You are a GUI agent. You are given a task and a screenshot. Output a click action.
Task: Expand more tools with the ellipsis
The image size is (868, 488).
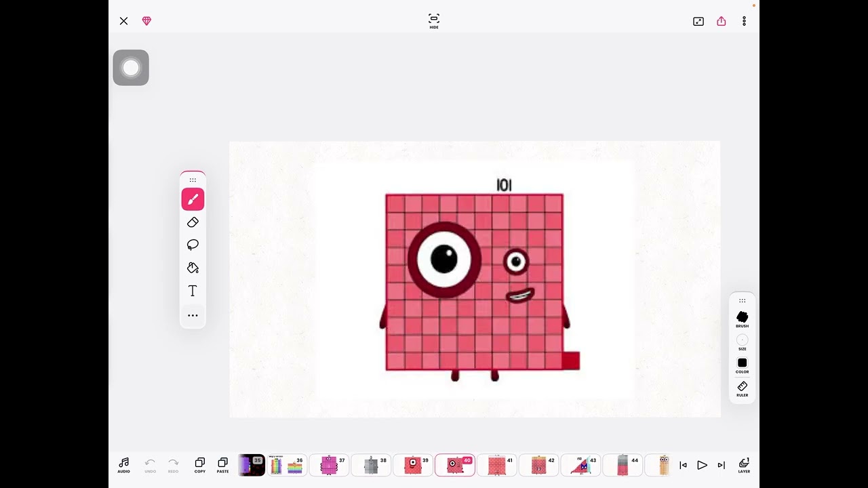click(193, 315)
